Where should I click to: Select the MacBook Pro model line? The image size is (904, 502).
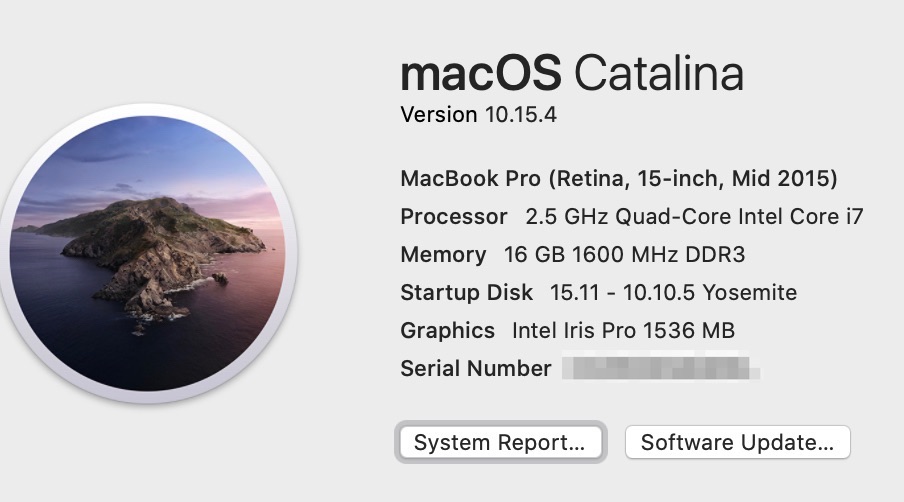click(618, 179)
